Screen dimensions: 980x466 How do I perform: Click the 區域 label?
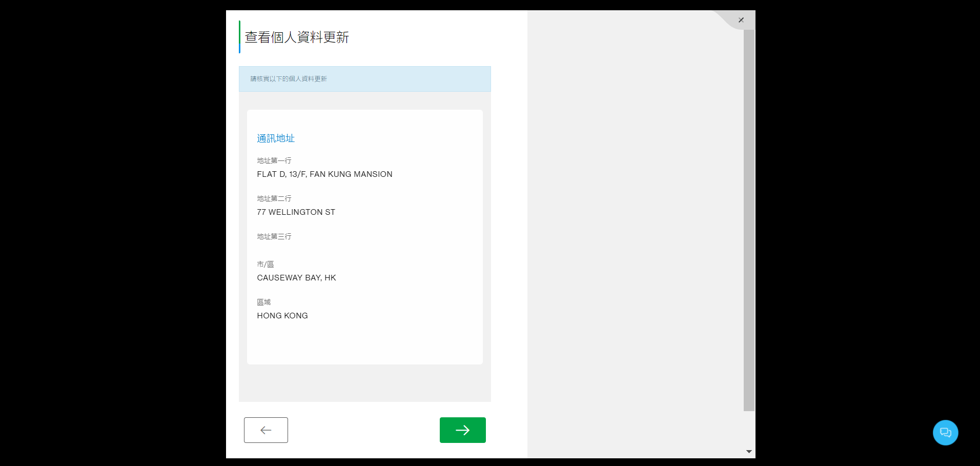263,301
